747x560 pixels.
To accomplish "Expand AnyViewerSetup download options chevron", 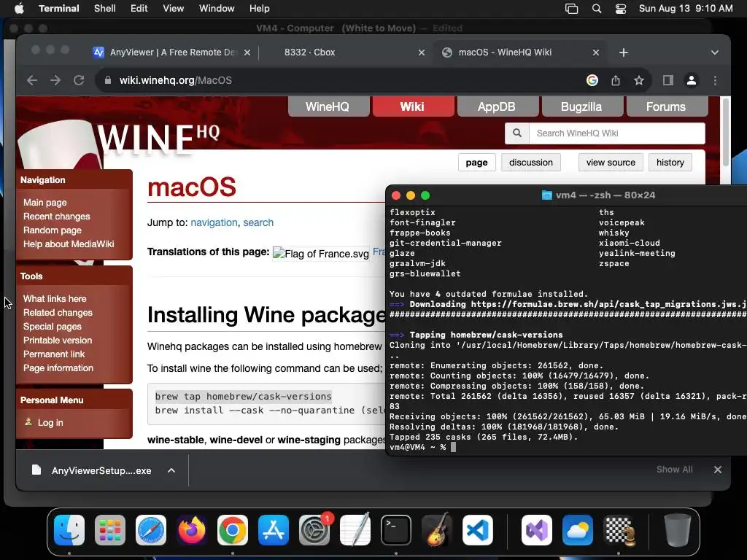I will click(171, 470).
